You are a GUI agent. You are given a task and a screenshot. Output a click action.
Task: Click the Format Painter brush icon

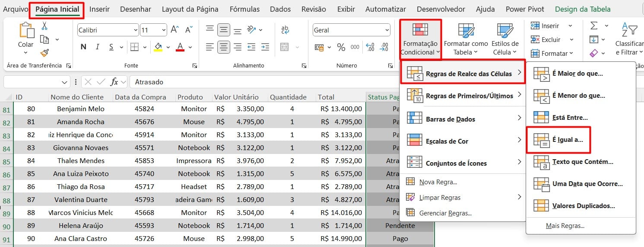click(x=44, y=53)
